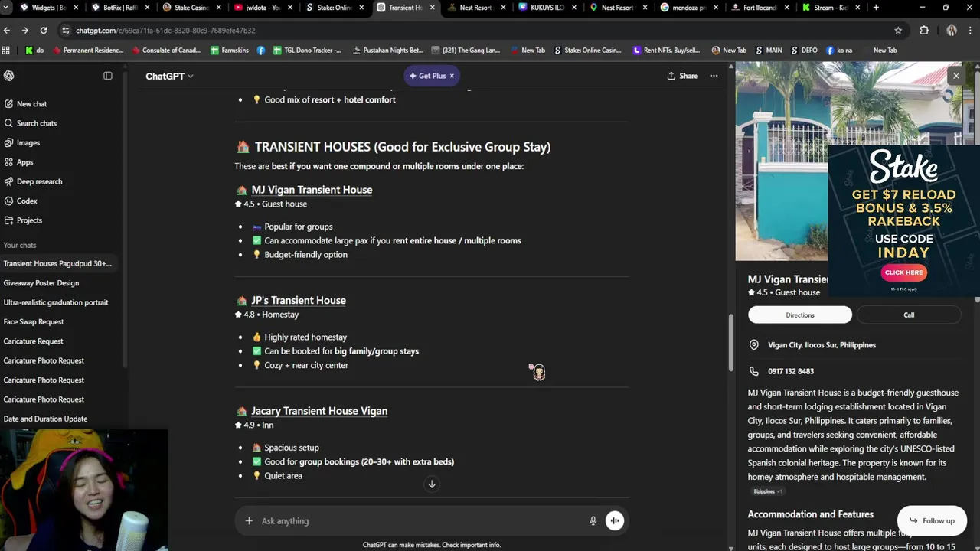
Task: Open the Jacary Transient House Vigan link
Action: click(319, 411)
